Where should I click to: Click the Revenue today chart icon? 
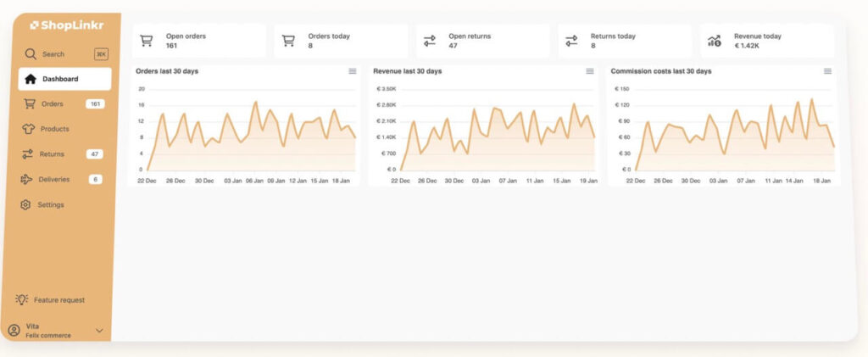point(714,41)
